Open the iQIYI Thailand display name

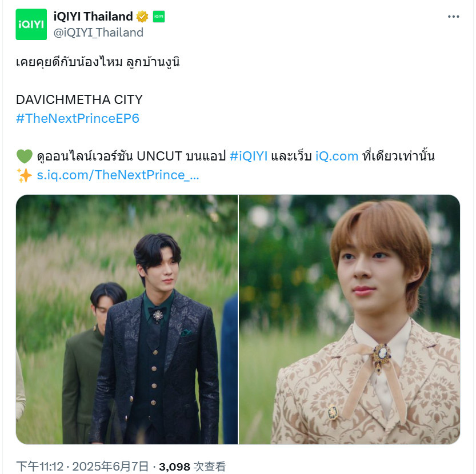coord(93,17)
